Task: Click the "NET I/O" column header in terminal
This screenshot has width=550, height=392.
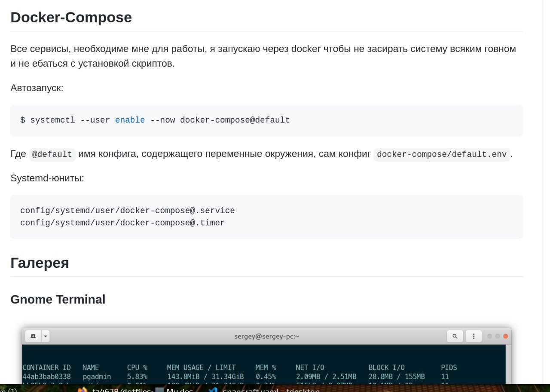Action: coord(310,367)
